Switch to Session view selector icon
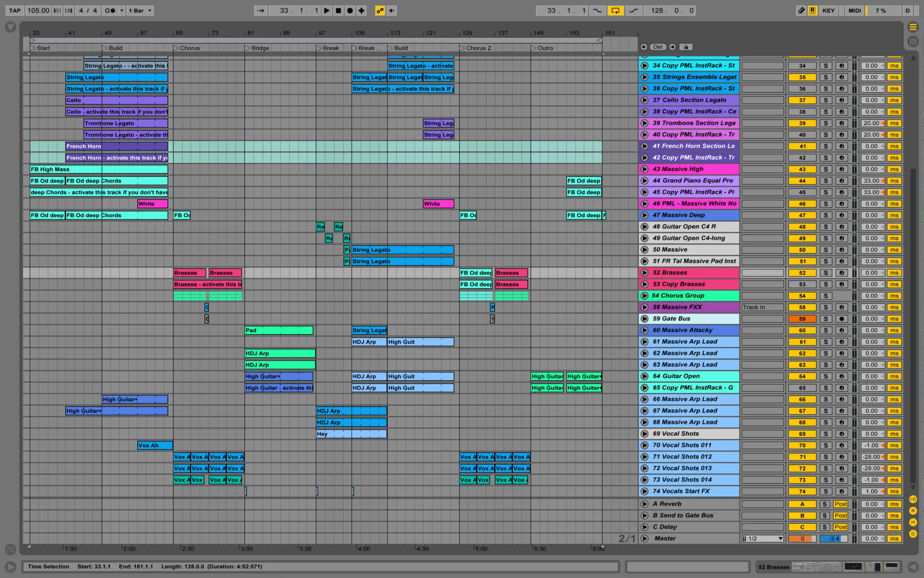This screenshot has height=578, width=924. tap(913, 42)
